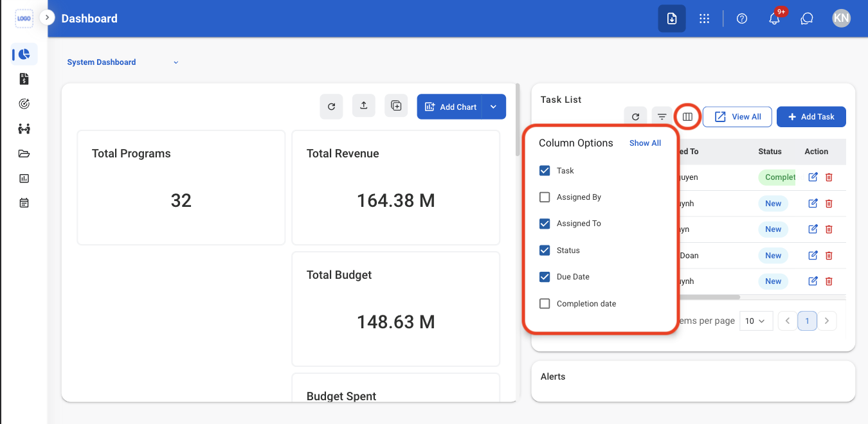The image size is (868, 424).
Task: Click the upload export icon in charts panel
Action: (364, 106)
